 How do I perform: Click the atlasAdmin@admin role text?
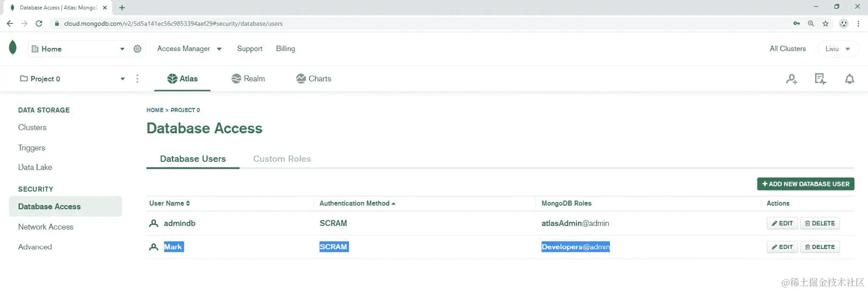[x=575, y=223]
